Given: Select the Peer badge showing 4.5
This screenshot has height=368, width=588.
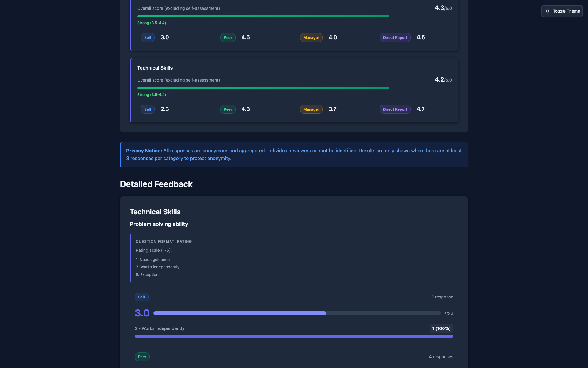Looking at the screenshot, I should point(228,37).
